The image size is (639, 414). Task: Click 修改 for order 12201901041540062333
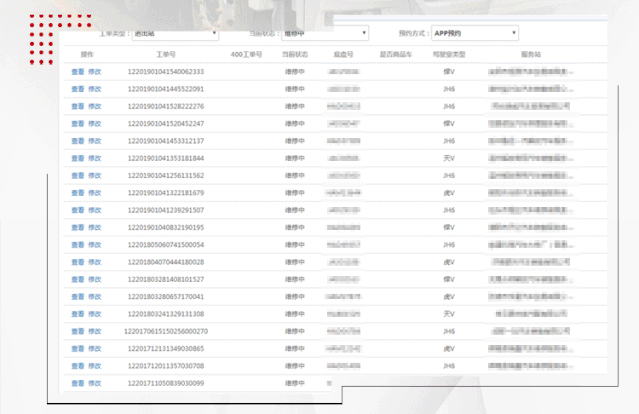click(x=95, y=72)
